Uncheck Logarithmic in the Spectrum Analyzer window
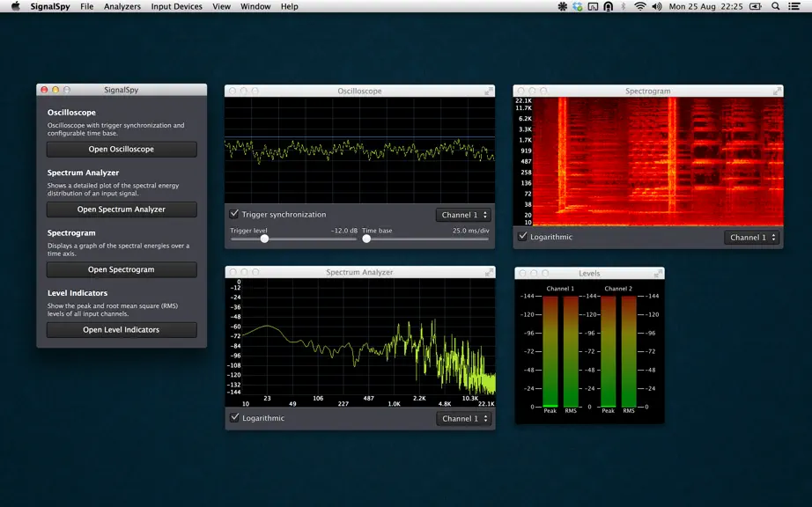 pos(234,417)
